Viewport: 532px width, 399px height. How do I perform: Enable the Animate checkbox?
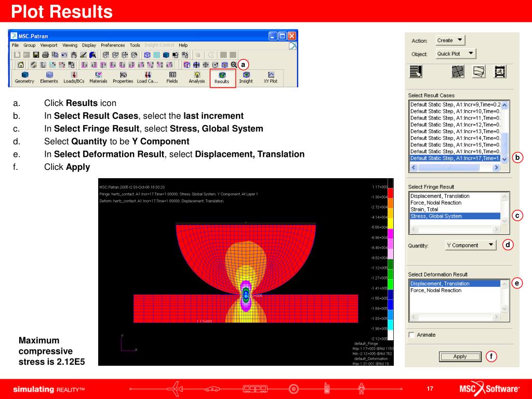(x=411, y=335)
